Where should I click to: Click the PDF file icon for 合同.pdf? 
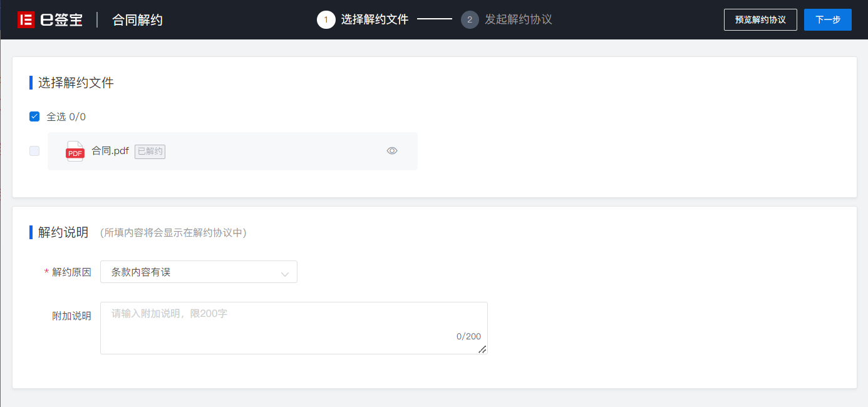(75, 151)
